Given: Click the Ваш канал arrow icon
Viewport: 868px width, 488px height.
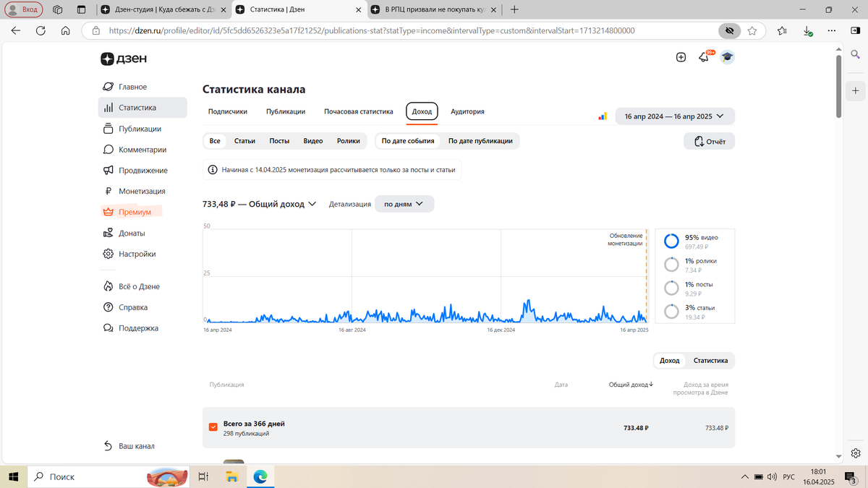Looking at the screenshot, I should click(x=108, y=446).
